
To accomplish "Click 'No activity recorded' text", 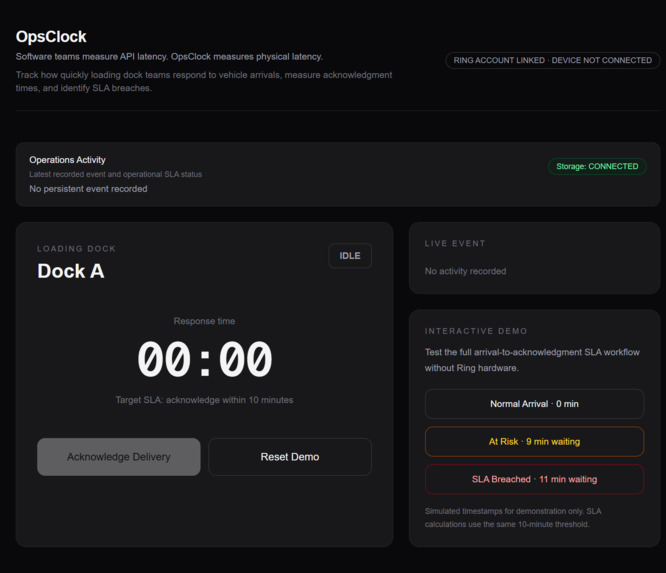I will [x=466, y=271].
